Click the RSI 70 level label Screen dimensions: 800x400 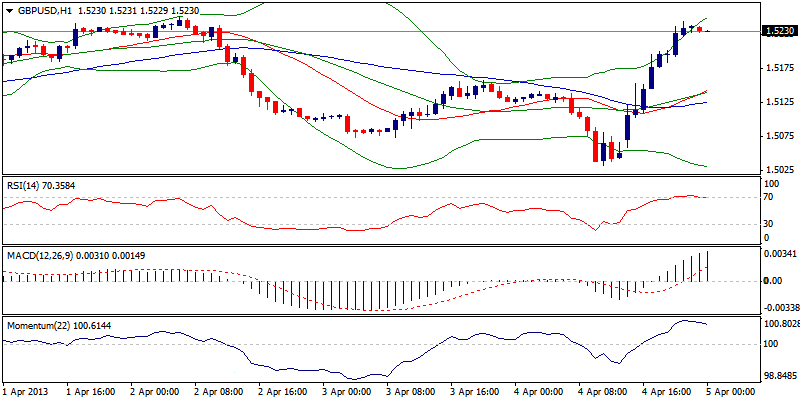click(x=768, y=198)
